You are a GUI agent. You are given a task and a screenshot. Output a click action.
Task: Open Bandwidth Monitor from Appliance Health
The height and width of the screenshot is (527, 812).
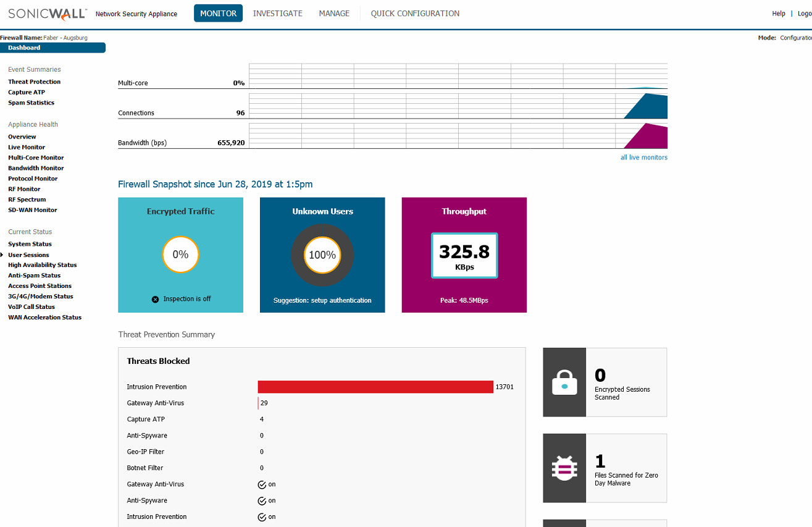(x=36, y=168)
